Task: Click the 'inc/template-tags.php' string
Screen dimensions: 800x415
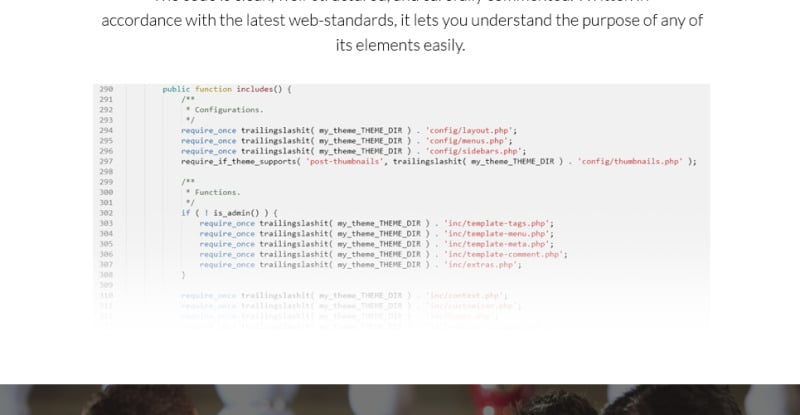Action: 496,224
